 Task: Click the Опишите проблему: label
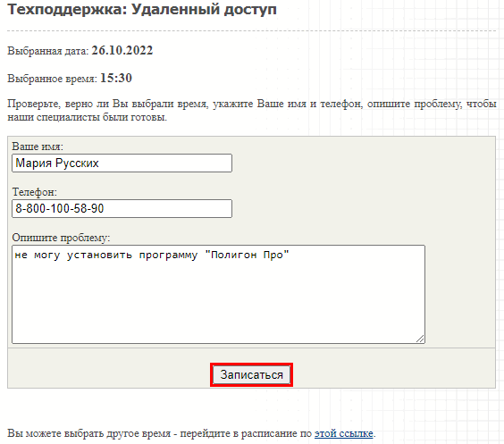tap(61, 238)
